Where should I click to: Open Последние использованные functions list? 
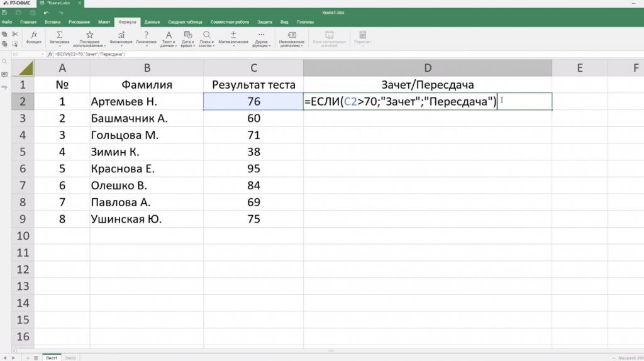[89, 38]
